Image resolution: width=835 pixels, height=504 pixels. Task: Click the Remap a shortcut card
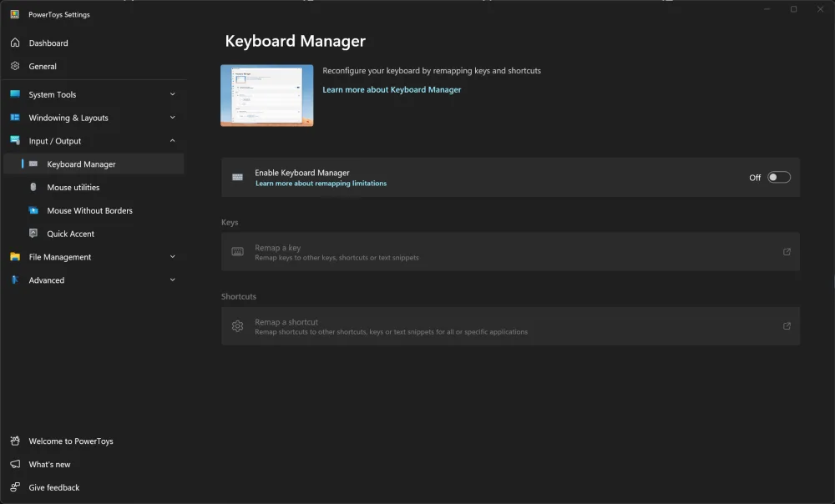tap(510, 326)
